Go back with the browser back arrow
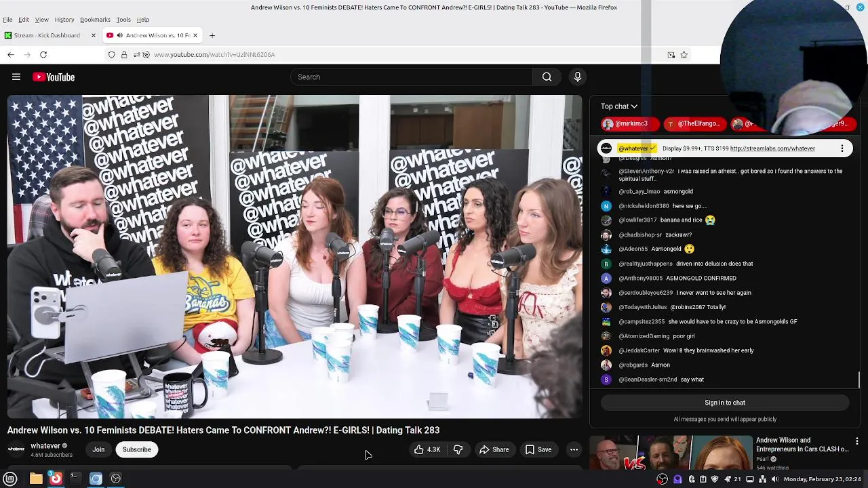The image size is (868, 488). point(11,54)
